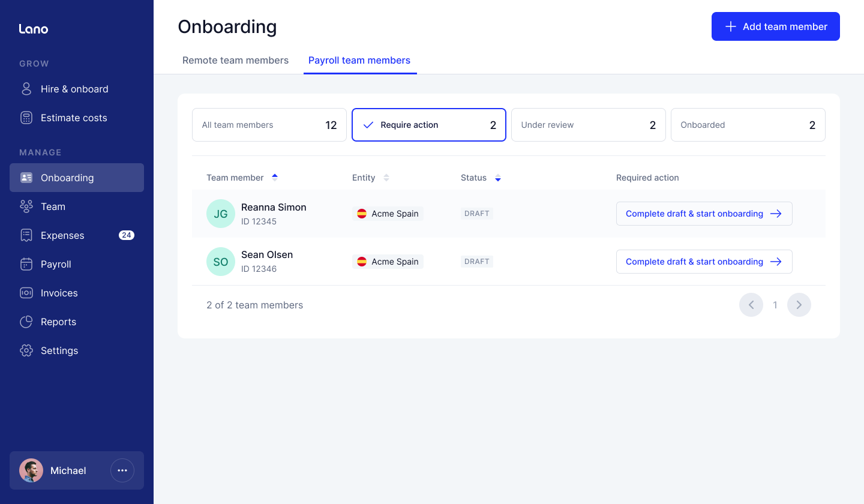Complete draft & start onboarding for Sean Olsen
Screen dimensions: 864x504
704,262
